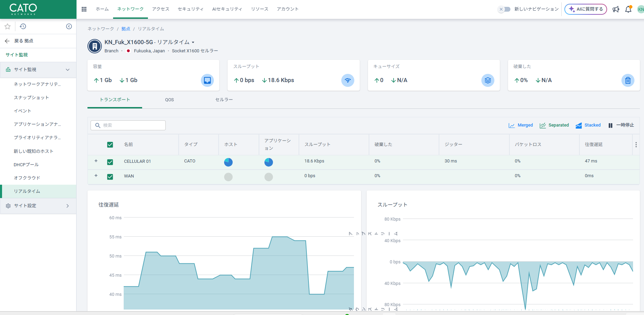Open オフクラウド in sidebar
The height and width of the screenshot is (315, 644).
[27, 178]
